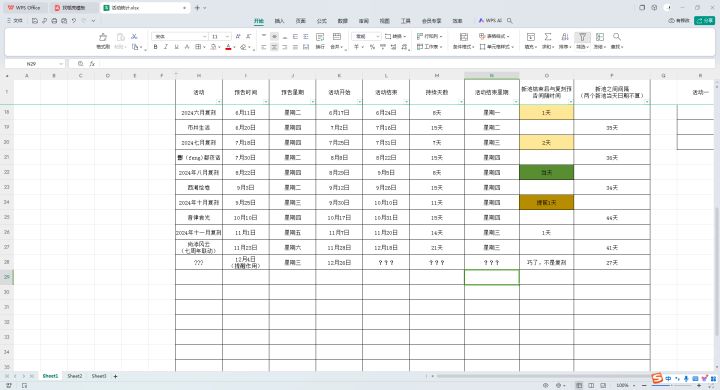Toggle middle vertical alignment
The width and height of the screenshot is (720, 390).
click(274, 36)
